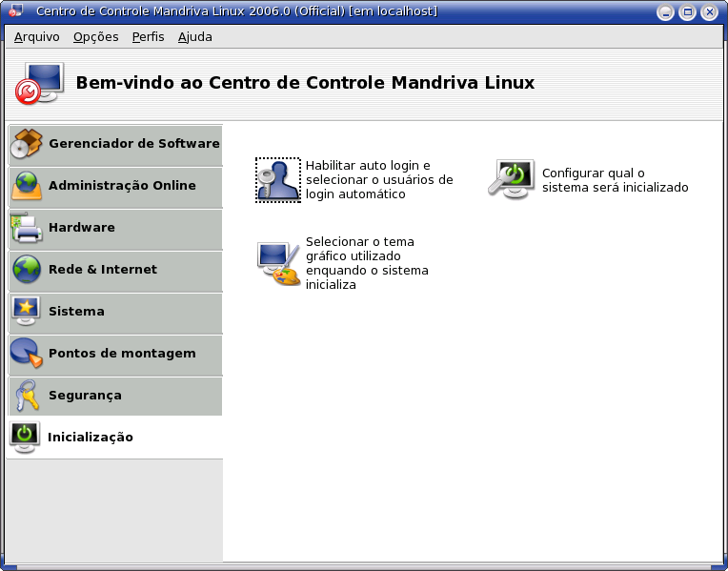This screenshot has width=728, height=571.
Task: Open the Ajuda menu
Action: [x=195, y=37]
